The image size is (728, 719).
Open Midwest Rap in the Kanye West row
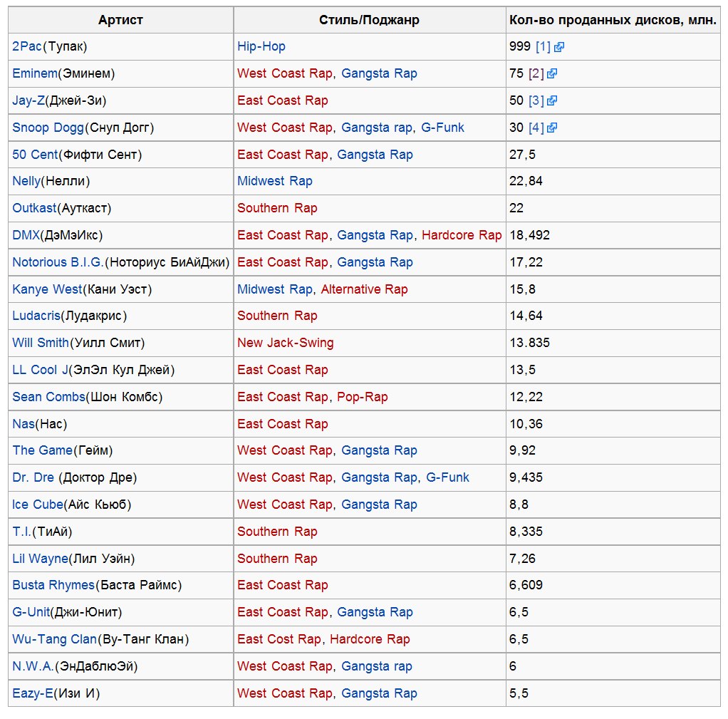[275, 289]
